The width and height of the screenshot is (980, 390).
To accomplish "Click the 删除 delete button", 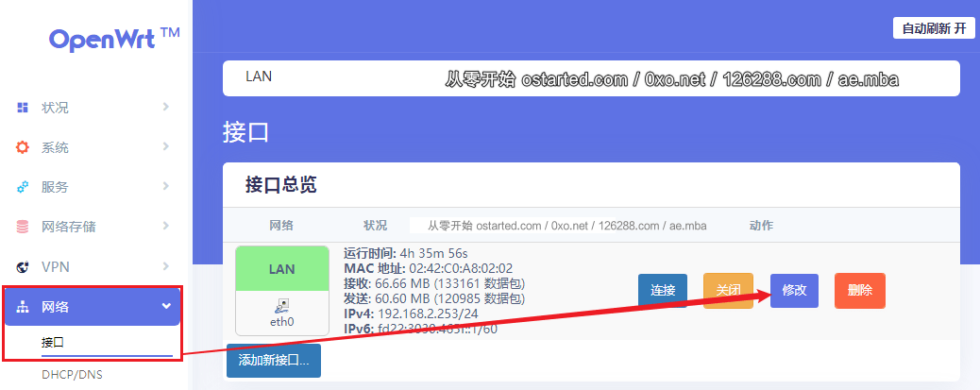I will tap(860, 291).
